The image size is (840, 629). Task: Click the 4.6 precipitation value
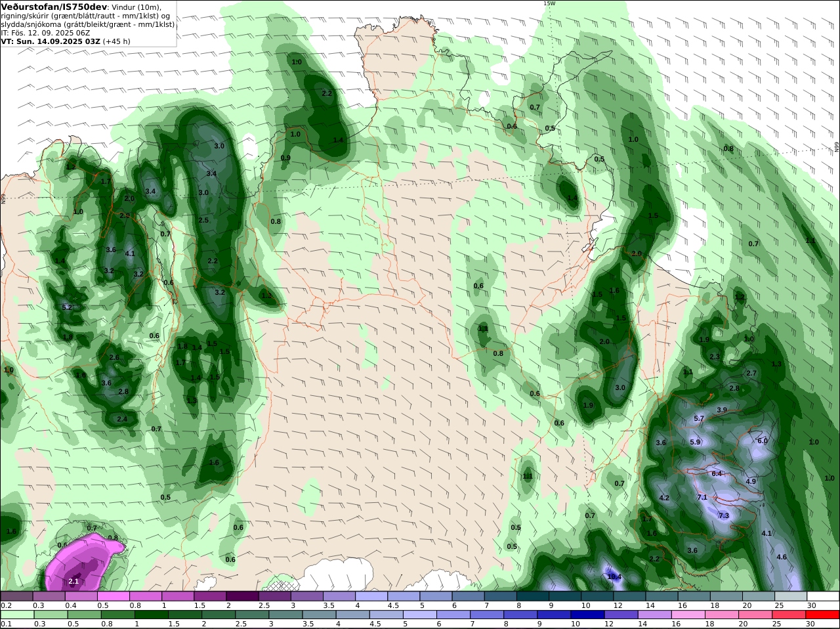(x=782, y=557)
